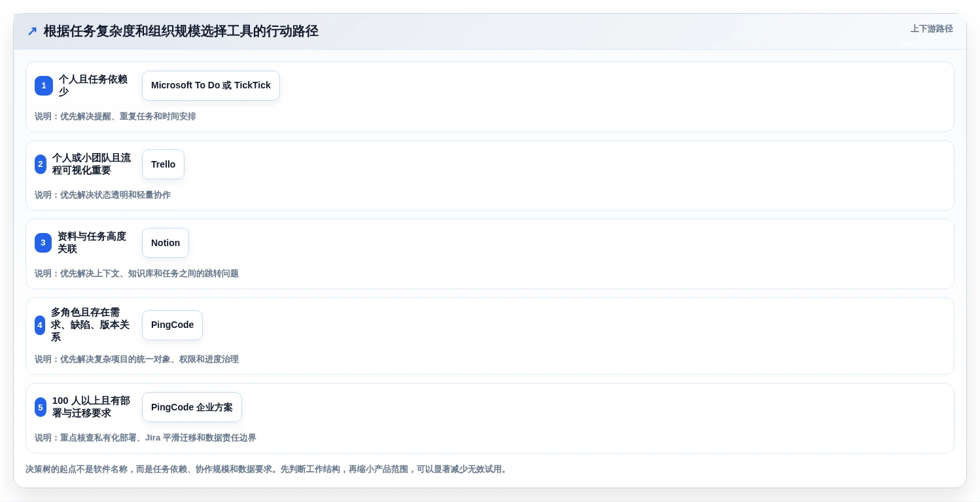Click the heading 根据任务复杂度和组织规模选择工具的行动路径
980x502 pixels.
[181, 31]
